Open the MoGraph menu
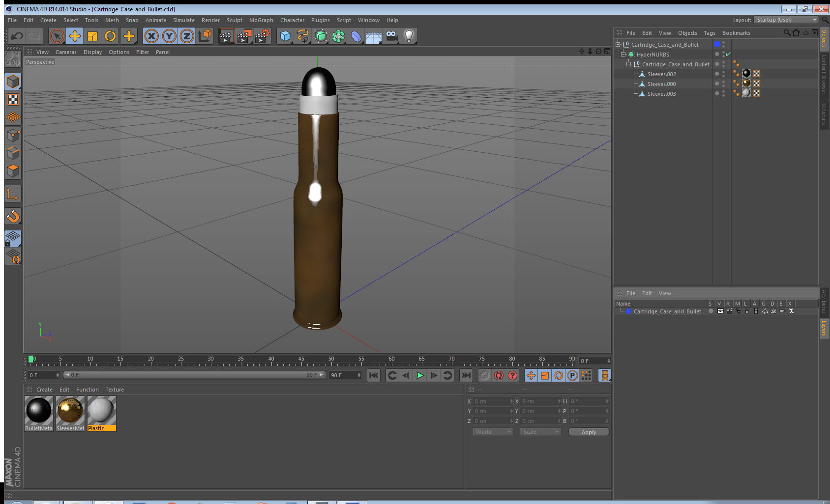Image resolution: width=830 pixels, height=504 pixels. pyautogui.click(x=261, y=20)
